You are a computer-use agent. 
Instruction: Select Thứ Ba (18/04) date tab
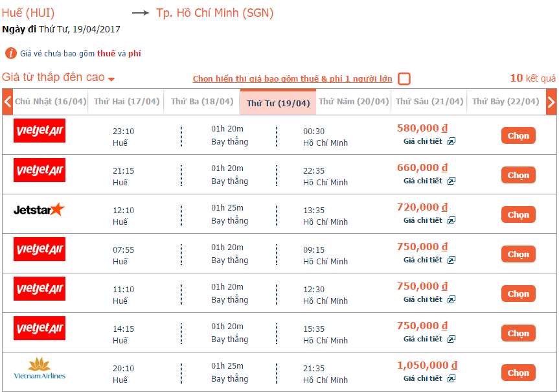coord(202,102)
